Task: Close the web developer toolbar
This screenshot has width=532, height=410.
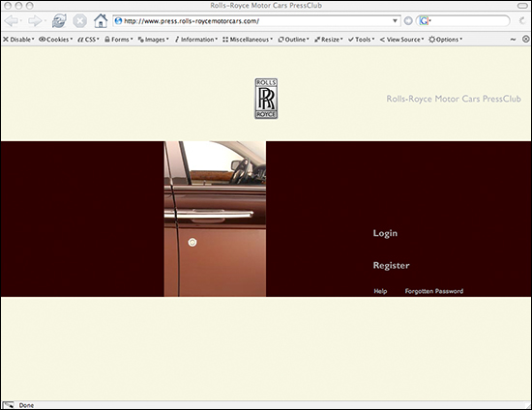Action: click(x=525, y=40)
